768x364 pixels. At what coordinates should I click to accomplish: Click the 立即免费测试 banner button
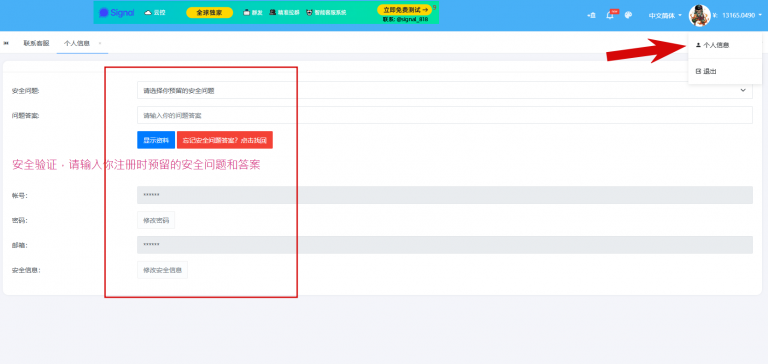pyautogui.click(x=405, y=9)
